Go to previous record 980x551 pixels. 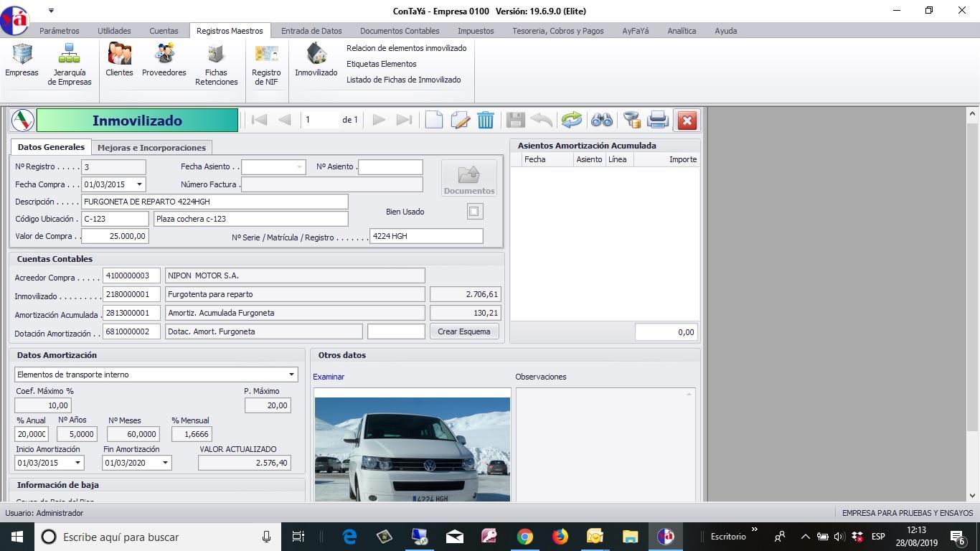[x=285, y=120]
